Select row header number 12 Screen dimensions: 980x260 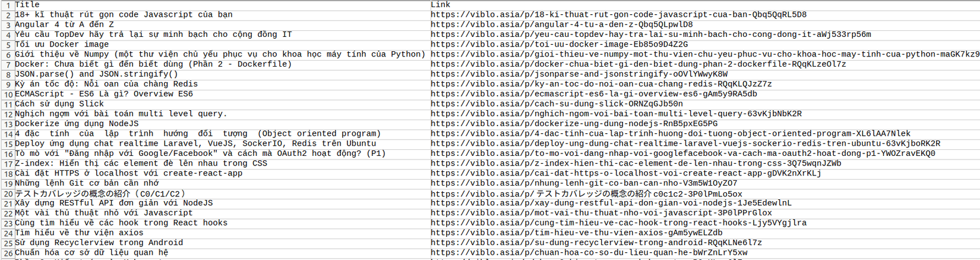(x=7, y=114)
